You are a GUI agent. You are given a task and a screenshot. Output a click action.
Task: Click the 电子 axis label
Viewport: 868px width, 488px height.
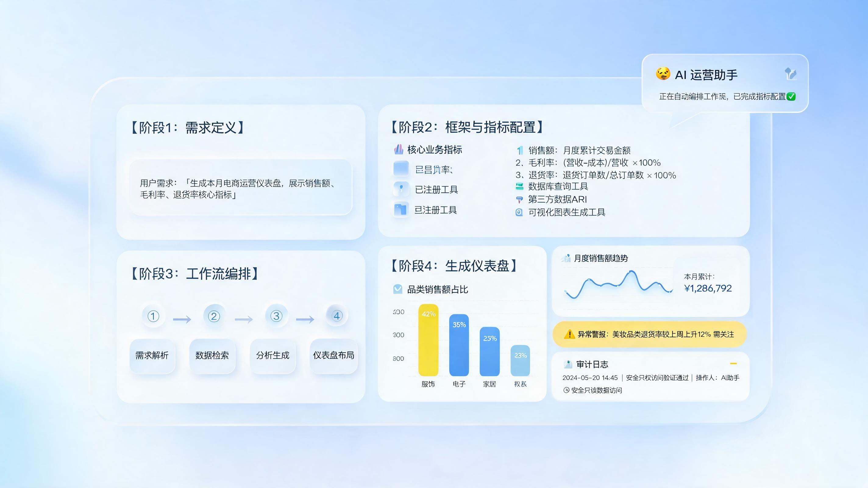(x=459, y=384)
